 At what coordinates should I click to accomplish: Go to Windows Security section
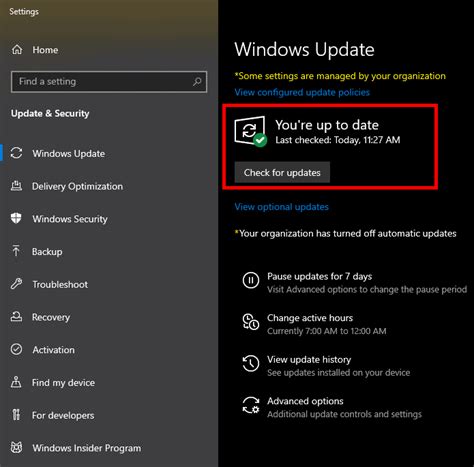pyautogui.click(x=70, y=219)
